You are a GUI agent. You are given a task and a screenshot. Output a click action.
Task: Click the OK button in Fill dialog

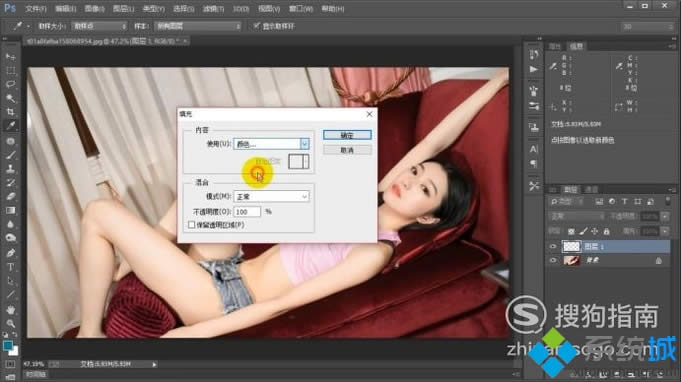347,135
